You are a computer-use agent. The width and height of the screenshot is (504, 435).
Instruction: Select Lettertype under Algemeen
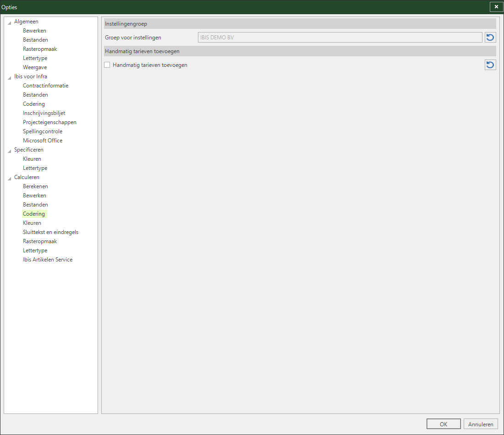(x=35, y=58)
